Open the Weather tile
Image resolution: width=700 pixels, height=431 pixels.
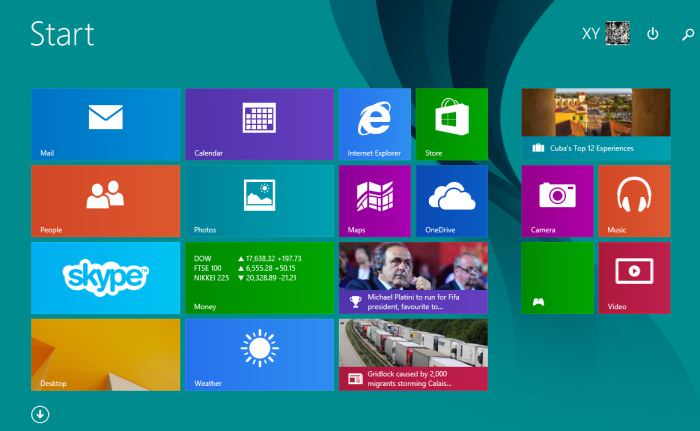[x=259, y=354]
